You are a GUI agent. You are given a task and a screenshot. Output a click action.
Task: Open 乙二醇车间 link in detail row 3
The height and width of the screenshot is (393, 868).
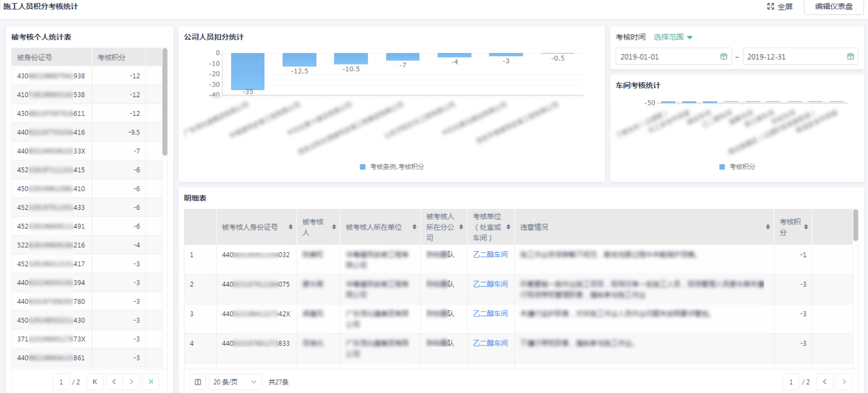pyautogui.click(x=490, y=314)
